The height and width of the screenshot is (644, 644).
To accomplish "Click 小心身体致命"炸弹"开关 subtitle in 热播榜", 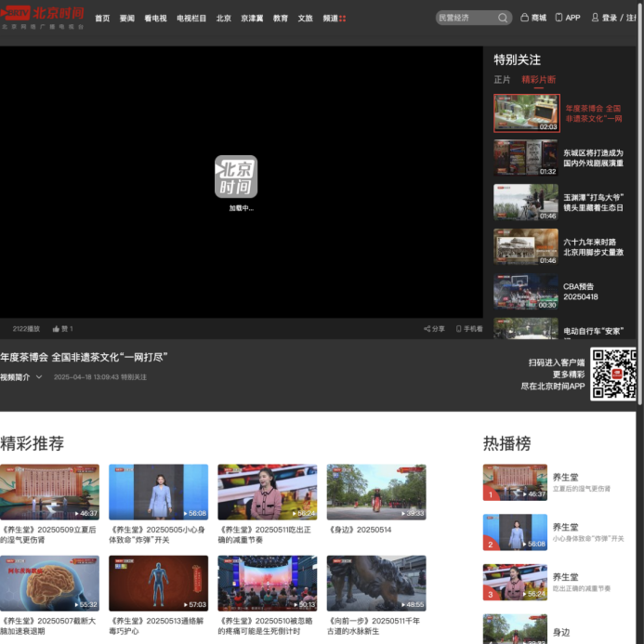I will point(588,538).
